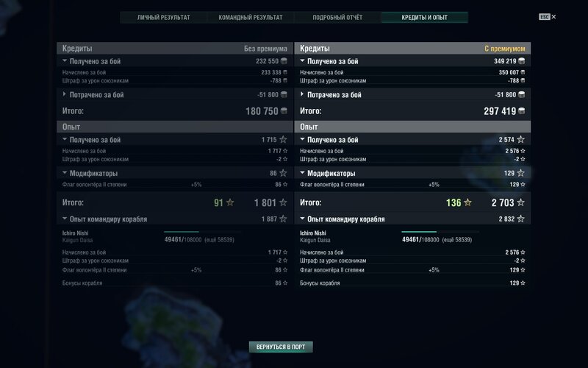Viewport: 588px width, 368px height.
Task: Expand 'Потрачено за бой' in premium credits
Action: click(x=302, y=95)
